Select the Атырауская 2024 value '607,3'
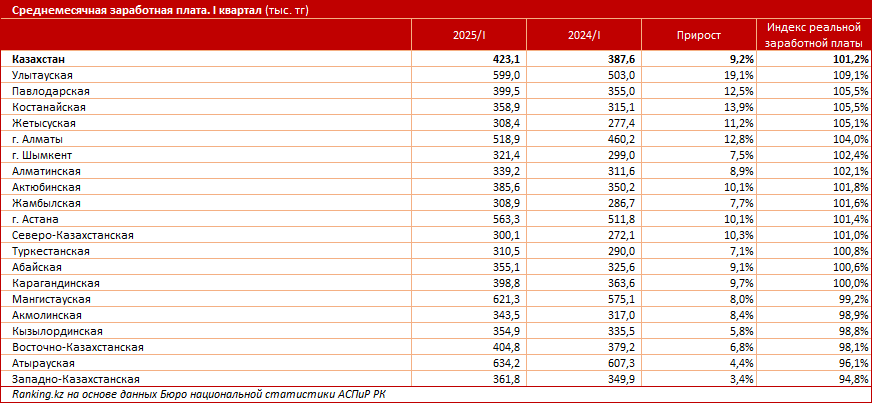Viewport: 872px width, 403px height. click(x=623, y=364)
